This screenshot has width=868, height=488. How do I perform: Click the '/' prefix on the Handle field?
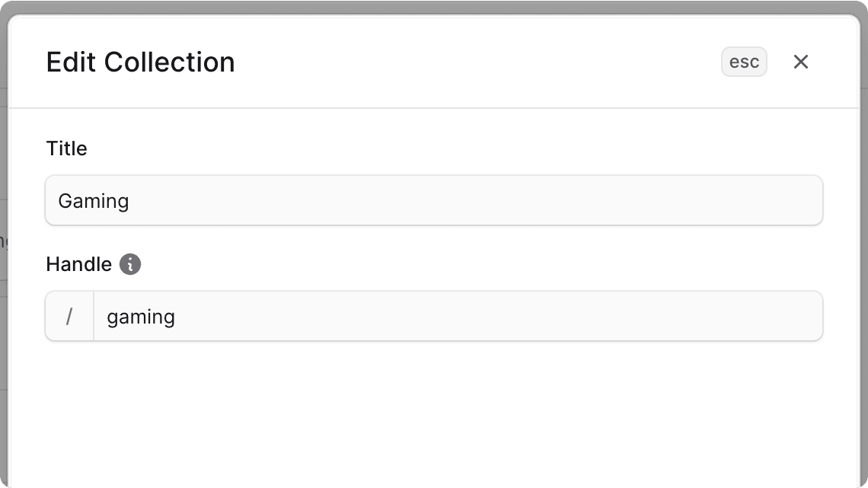pos(69,316)
